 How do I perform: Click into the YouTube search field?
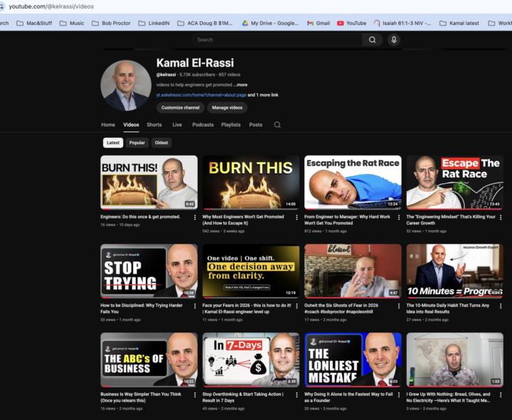(x=277, y=40)
